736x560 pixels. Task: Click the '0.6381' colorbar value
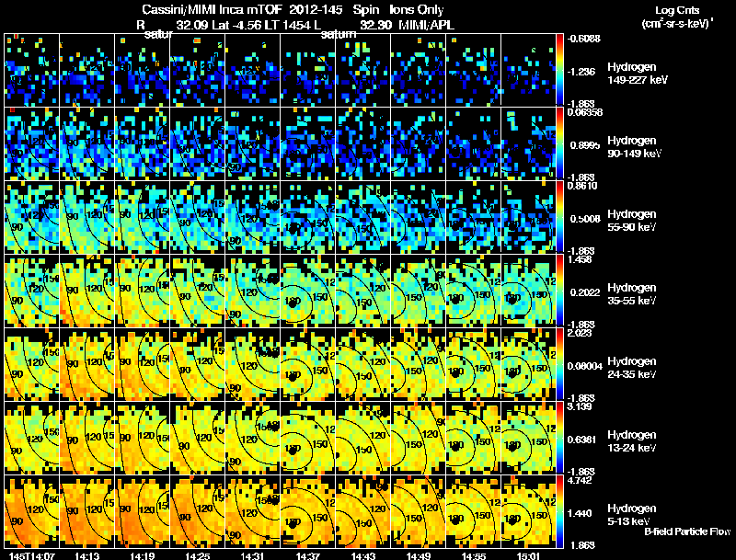point(582,440)
